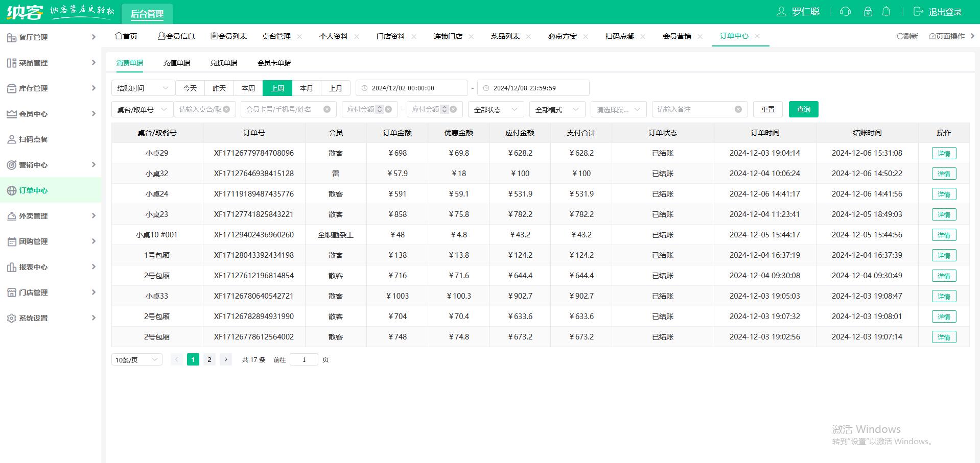Expand 会员中心 sidebar menu
The width and height of the screenshot is (980, 463).
(x=51, y=114)
